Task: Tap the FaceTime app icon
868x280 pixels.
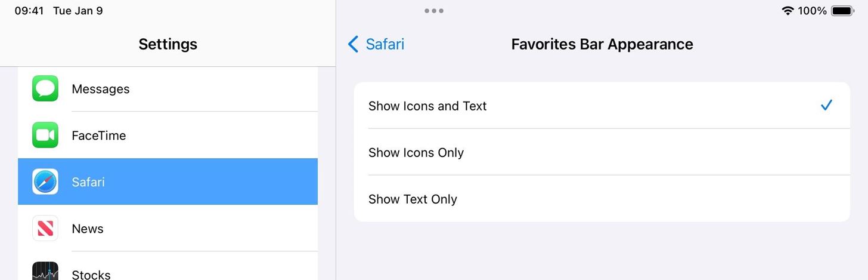Action: tap(45, 135)
